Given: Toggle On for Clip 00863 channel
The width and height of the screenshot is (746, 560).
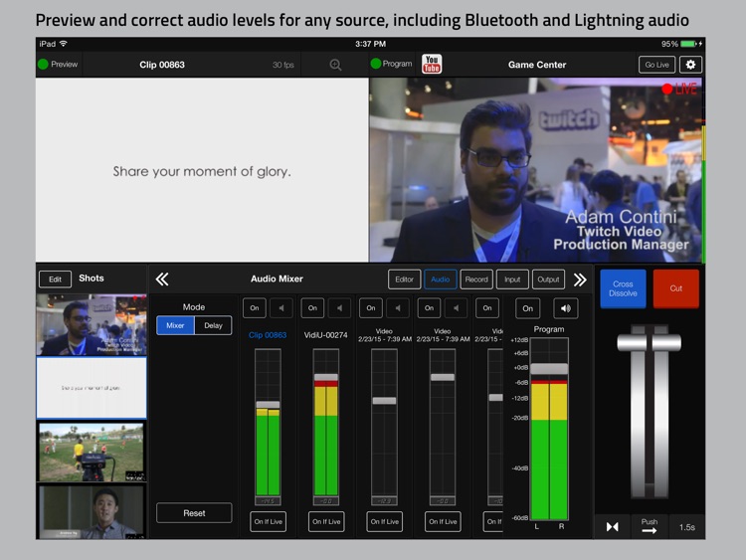Looking at the screenshot, I should [255, 307].
